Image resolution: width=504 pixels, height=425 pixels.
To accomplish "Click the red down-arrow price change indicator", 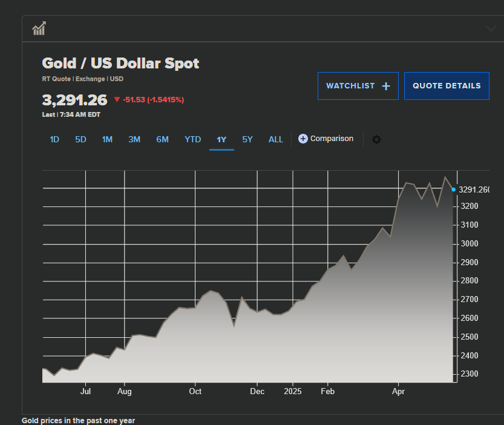I will click(117, 100).
